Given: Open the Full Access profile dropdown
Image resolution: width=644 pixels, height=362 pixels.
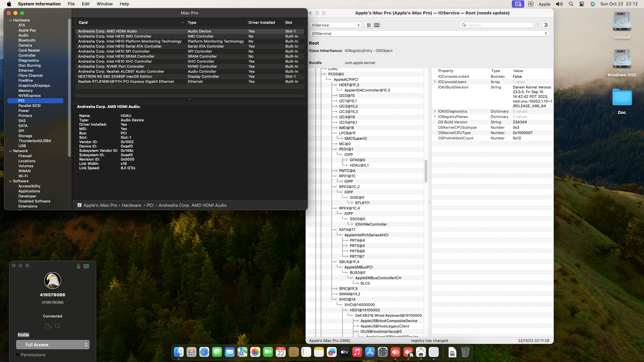Looking at the screenshot, I should click(53, 345).
